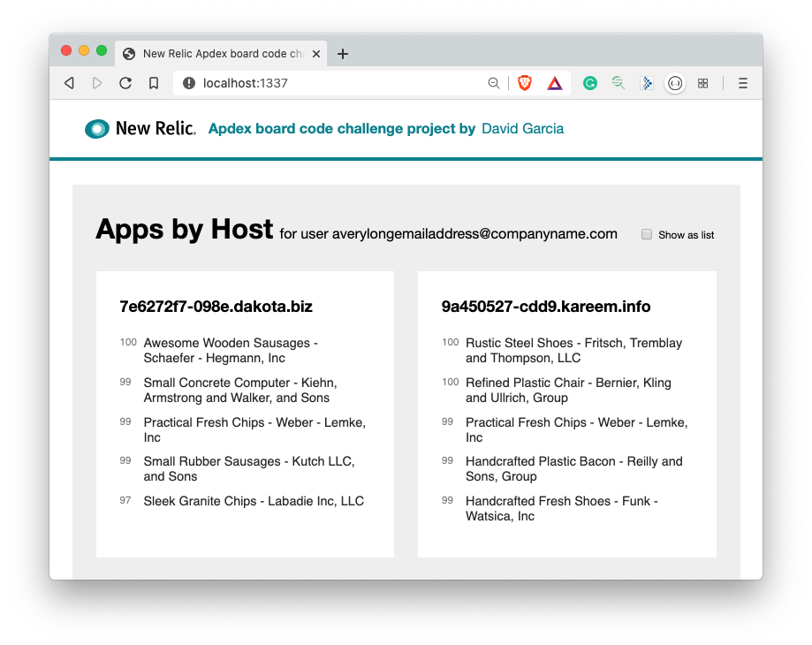Open Brave Rewards triangle icon
The width and height of the screenshot is (812, 645).
555,83
